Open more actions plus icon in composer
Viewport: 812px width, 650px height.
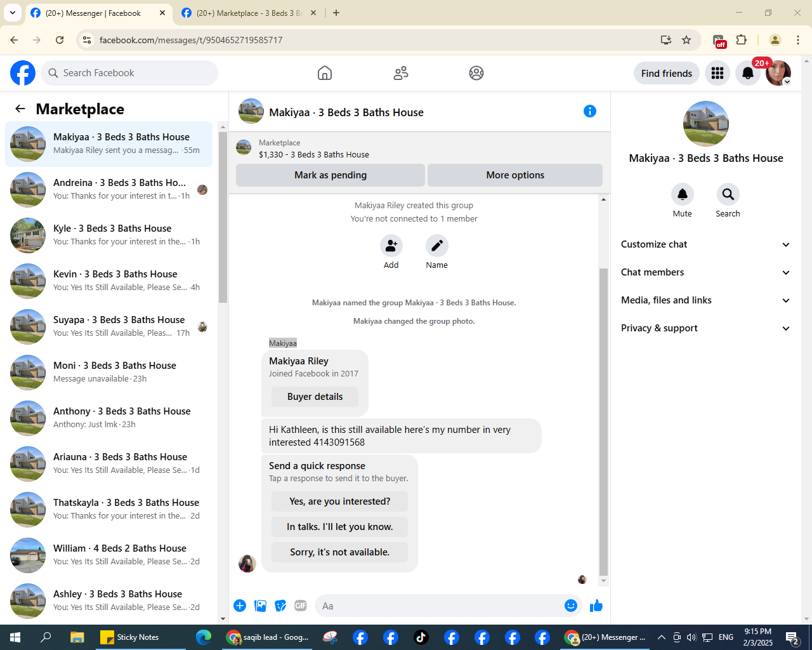[x=240, y=606]
